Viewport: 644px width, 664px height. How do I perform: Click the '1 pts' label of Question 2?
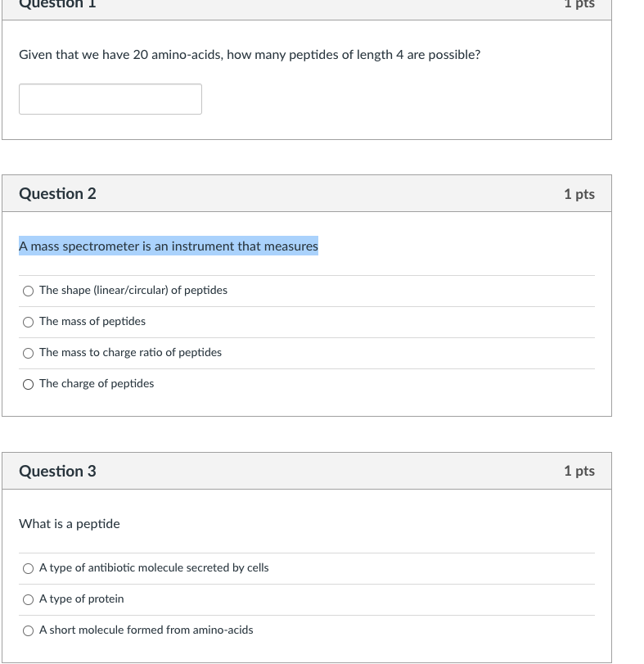[x=579, y=194]
